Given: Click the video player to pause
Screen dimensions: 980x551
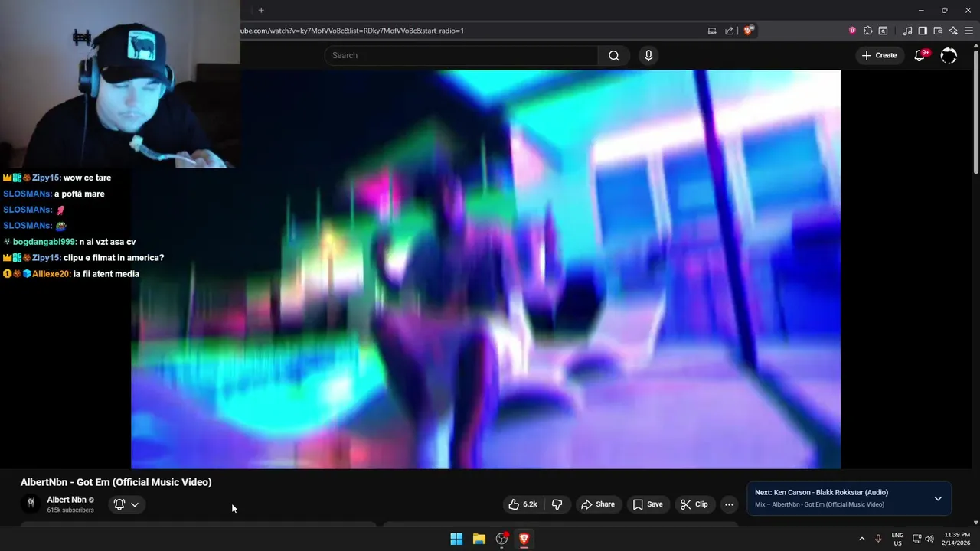Looking at the screenshot, I should coord(485,269).
